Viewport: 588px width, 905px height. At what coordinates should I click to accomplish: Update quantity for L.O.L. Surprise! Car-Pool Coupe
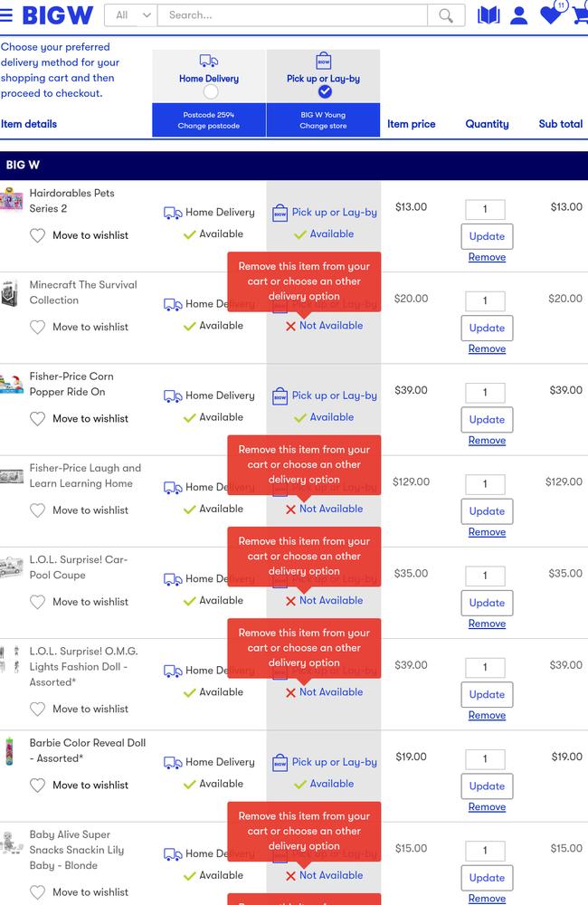pos(487,603)
